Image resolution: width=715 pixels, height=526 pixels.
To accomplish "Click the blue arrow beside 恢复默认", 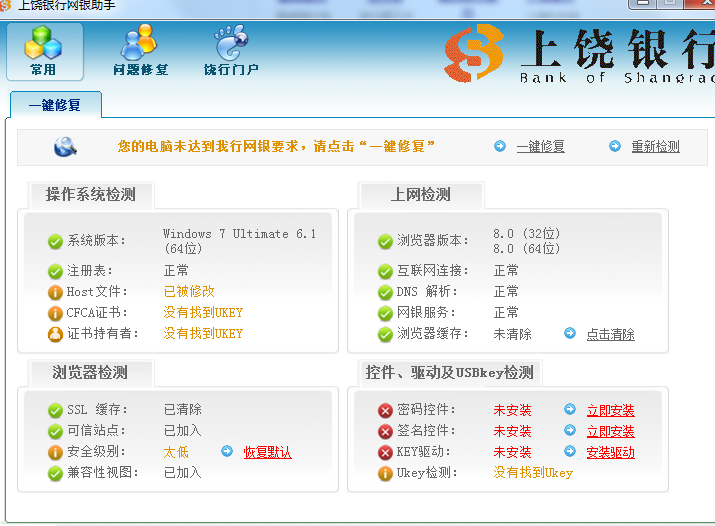I will [227, 451].
